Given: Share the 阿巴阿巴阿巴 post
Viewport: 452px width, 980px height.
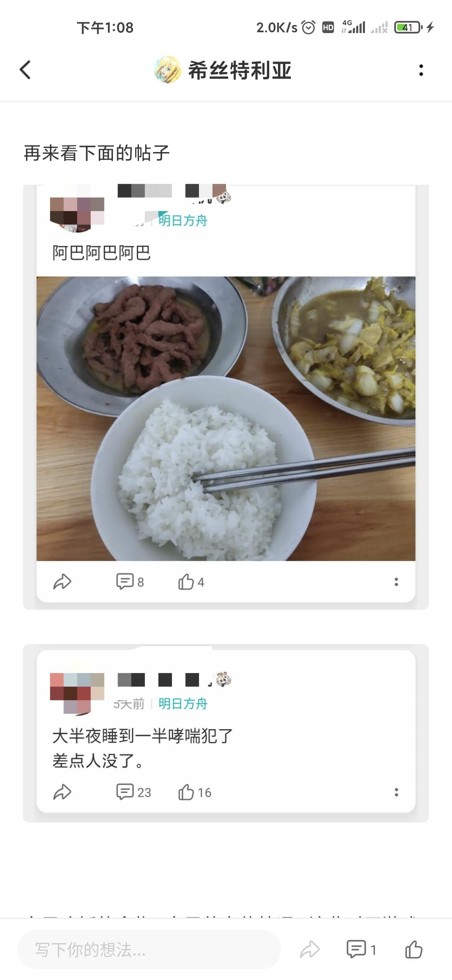Looking at the screenshot, I should point(62,582).
